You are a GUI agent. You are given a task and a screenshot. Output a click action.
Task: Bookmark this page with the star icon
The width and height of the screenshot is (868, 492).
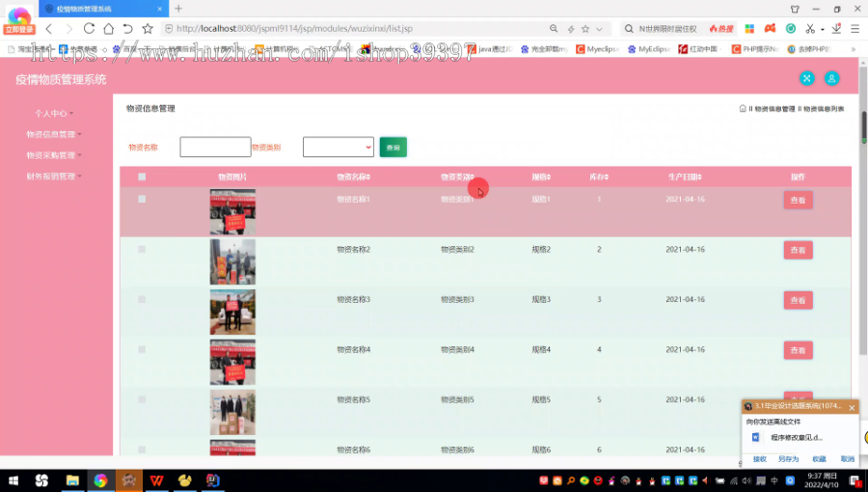tap(148, 29)
